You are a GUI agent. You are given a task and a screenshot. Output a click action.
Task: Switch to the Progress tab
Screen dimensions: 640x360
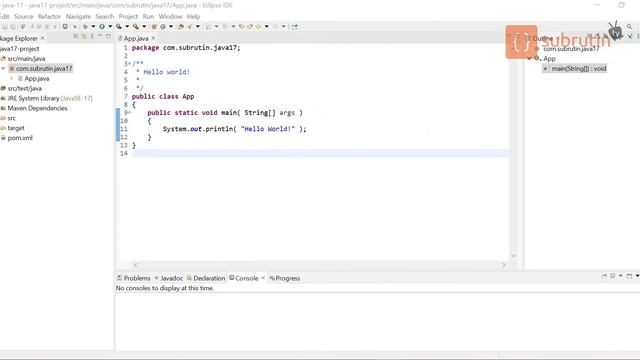(285, 278)
